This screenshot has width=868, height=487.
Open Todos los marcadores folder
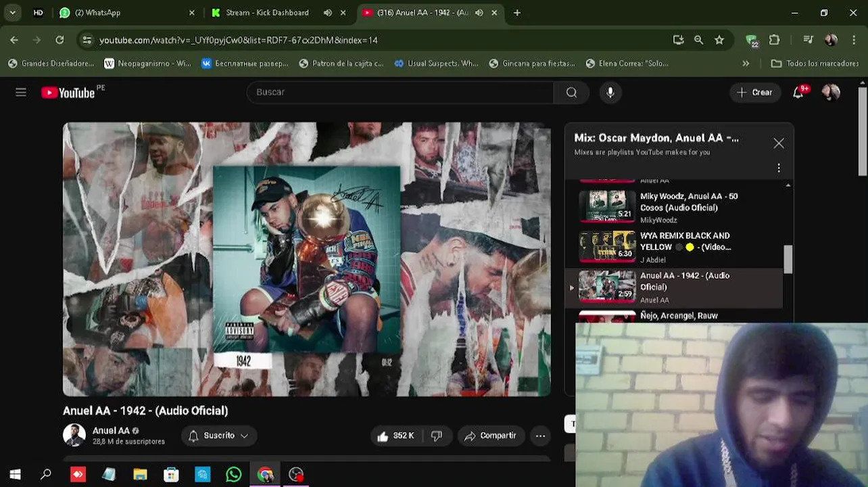pos(815,64)
